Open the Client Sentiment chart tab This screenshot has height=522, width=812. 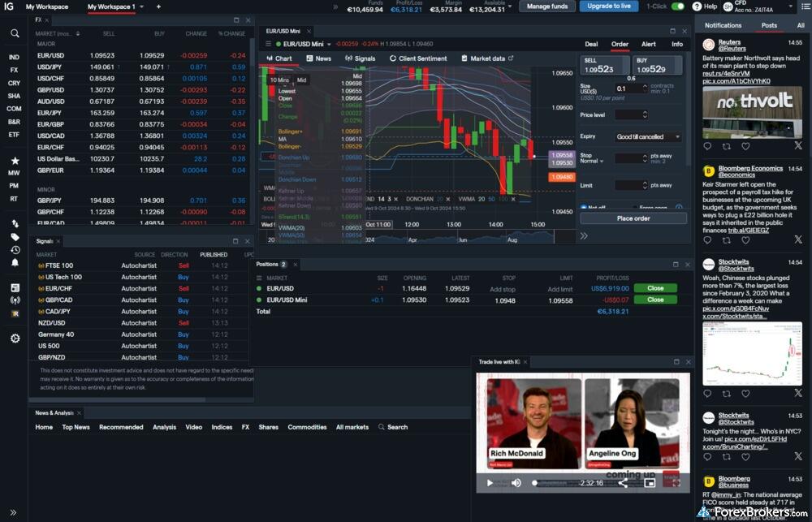(418, 58)
